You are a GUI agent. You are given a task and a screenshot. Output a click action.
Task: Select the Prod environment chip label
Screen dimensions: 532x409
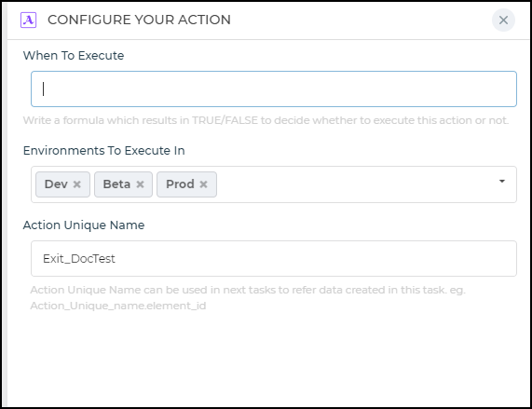pos(180,184)
